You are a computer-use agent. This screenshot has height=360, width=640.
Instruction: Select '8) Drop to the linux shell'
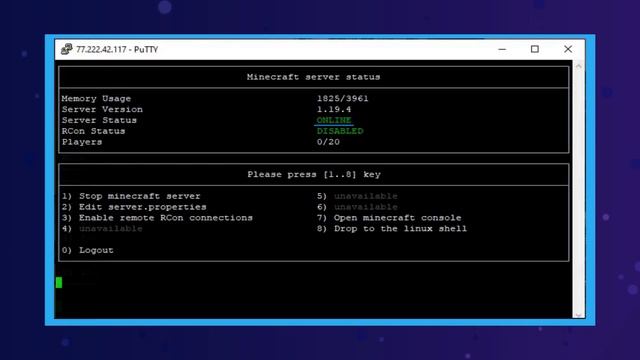392,229
